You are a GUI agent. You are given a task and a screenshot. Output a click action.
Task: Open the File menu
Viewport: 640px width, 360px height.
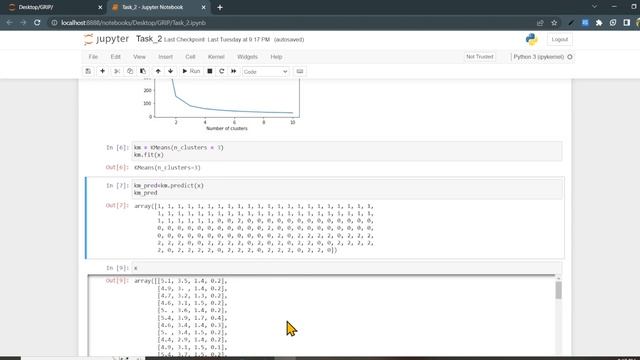(93, 57)
